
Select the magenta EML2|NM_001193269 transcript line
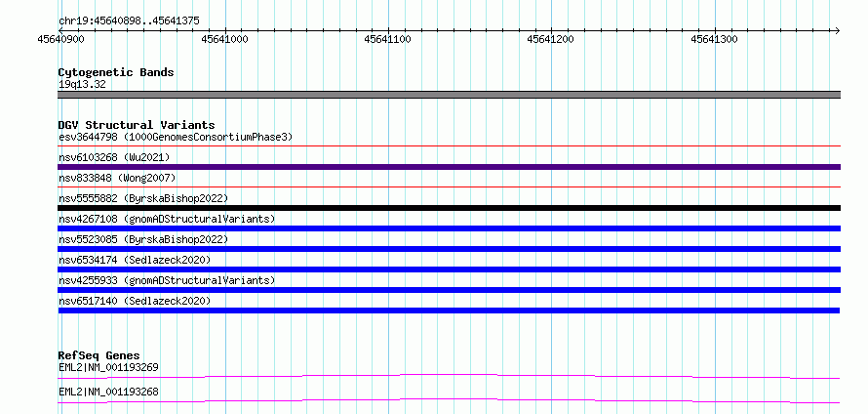pos(449,376)
